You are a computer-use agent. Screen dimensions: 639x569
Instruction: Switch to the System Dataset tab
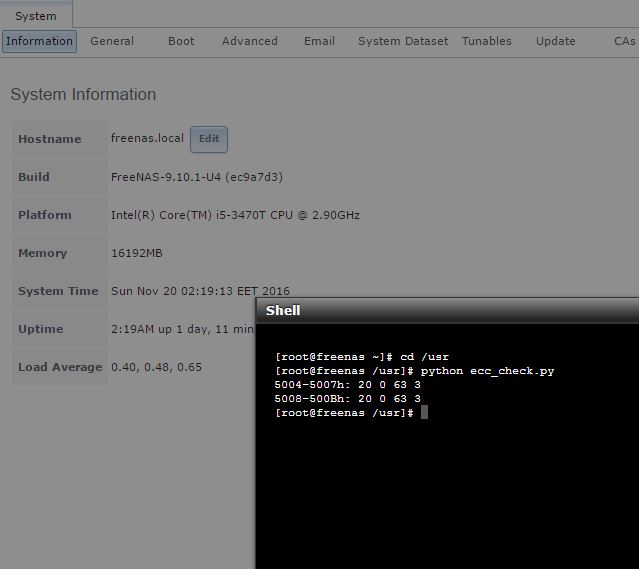(x=403, y=41)
